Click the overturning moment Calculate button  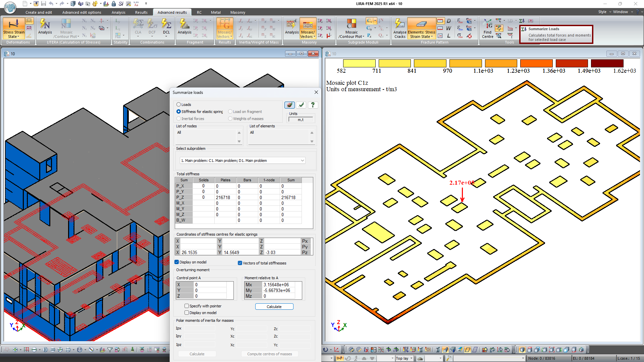pos(274,307)
